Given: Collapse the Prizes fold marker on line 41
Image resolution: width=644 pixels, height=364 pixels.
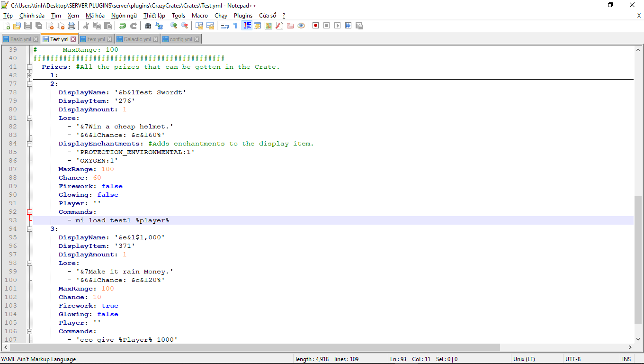Looking at the screenshot, I should [x=29, y=67].
